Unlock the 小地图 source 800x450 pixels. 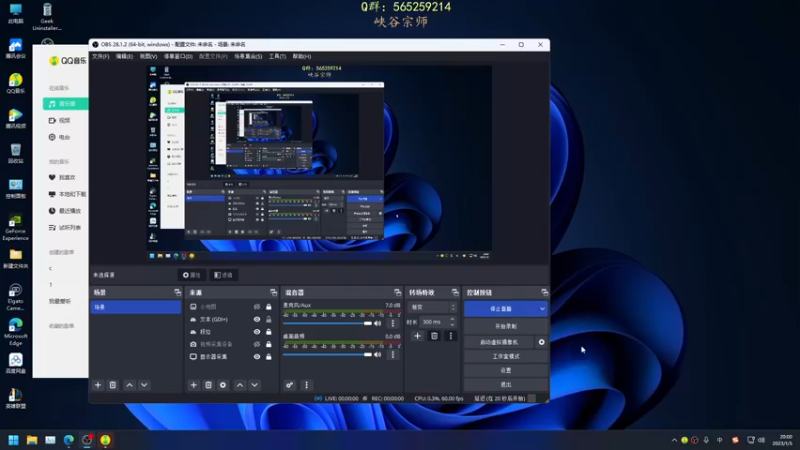(269, 307)
